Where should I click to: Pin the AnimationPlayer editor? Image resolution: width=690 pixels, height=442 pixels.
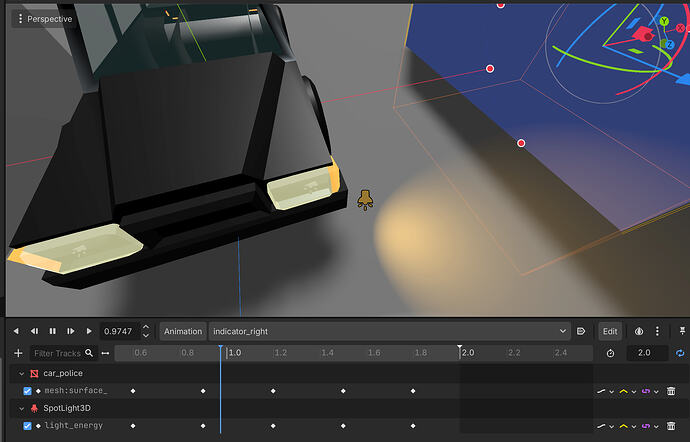(x=682, y=331)
